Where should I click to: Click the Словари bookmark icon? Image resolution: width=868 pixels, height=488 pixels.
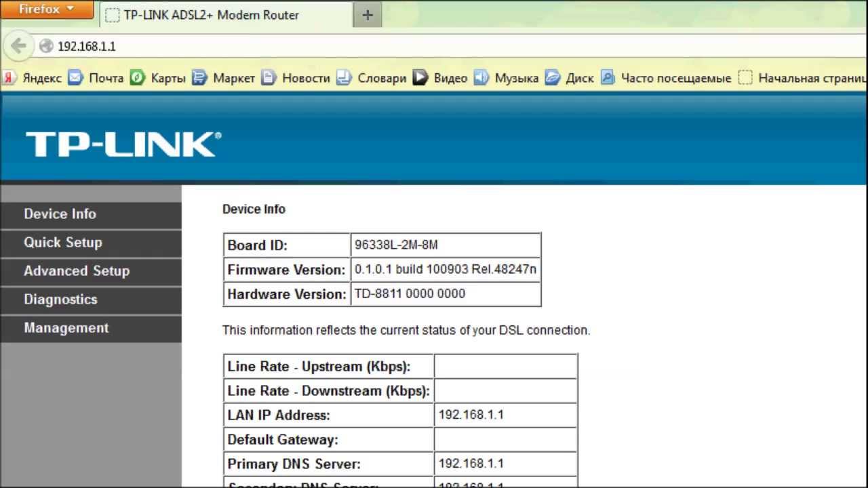(344, 78)
